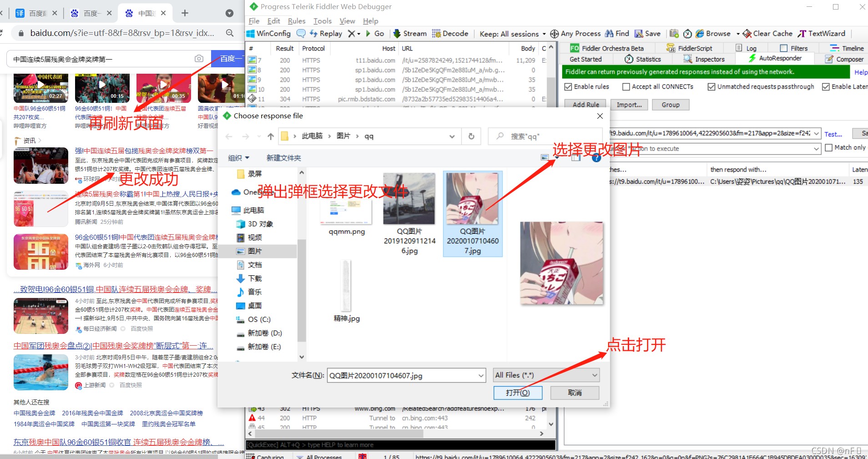Click the comment speech bubble icon in Fiddler toolbar

point(301,34)
